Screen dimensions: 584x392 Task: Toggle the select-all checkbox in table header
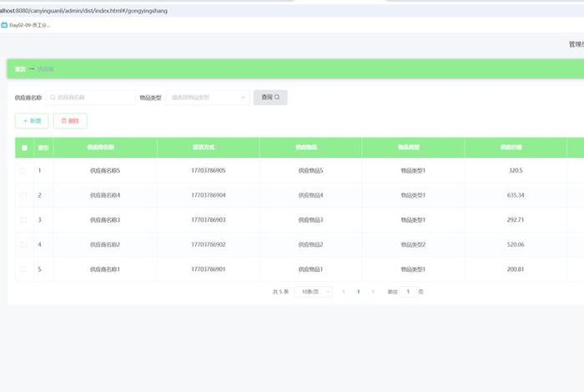(x=24, y=148)
